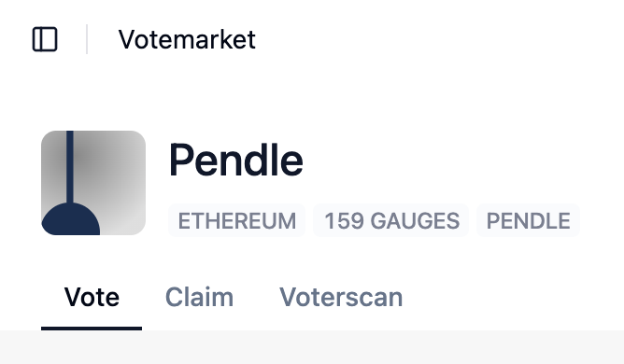View claimable rewards via Claim
Viewport: 624px width, 364px height.
(199, 297)
